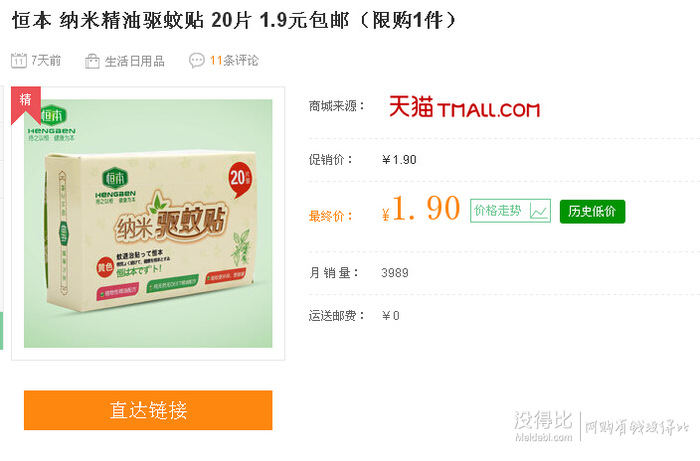Click the monthly sales value 3989
The width and height of the screenshot is (700, 461).
395,273
